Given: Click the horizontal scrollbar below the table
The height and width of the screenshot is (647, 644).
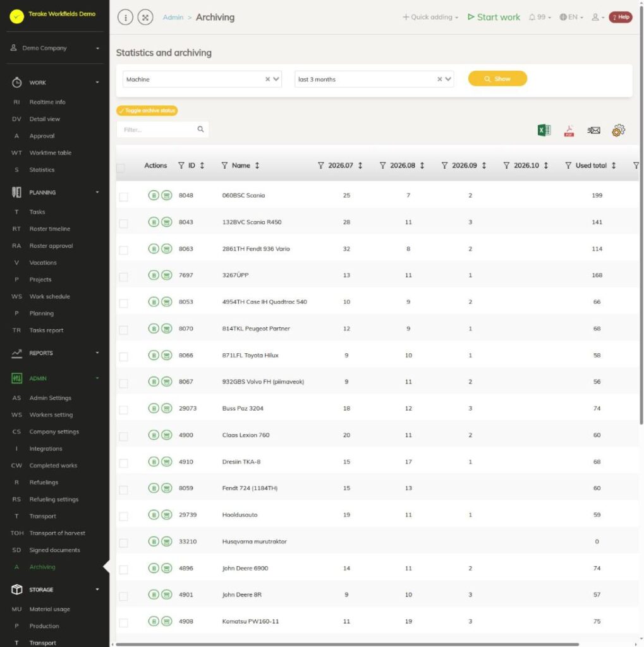Looking at the screenshot, I should (347, 644).
